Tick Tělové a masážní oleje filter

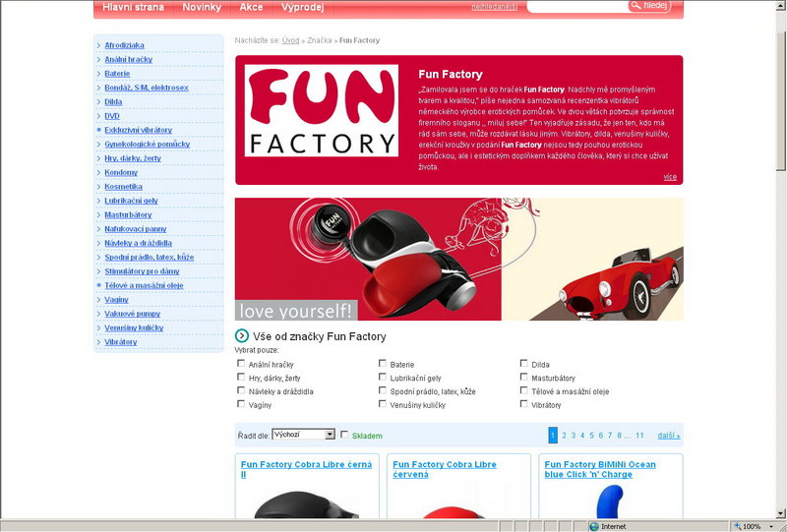point(524,390)
